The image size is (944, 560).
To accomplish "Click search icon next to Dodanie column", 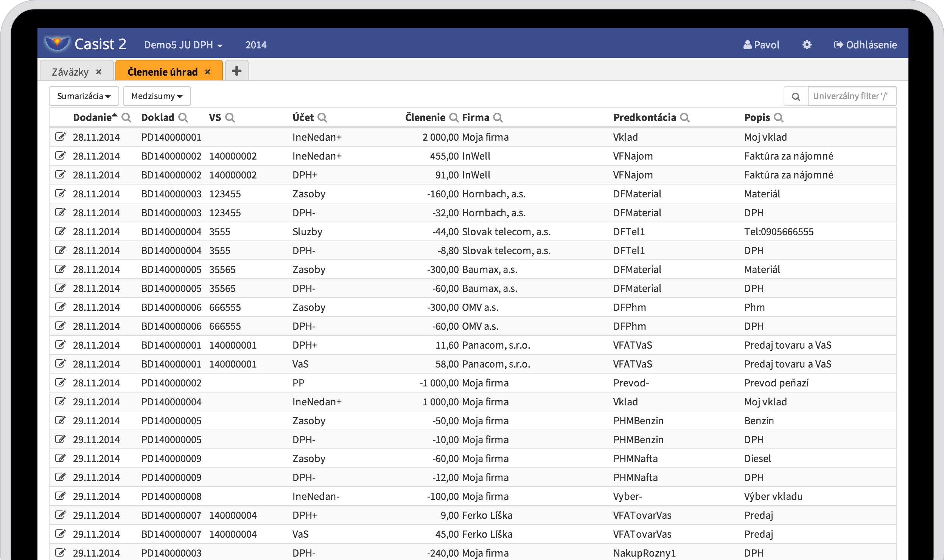I will point(126,118).
